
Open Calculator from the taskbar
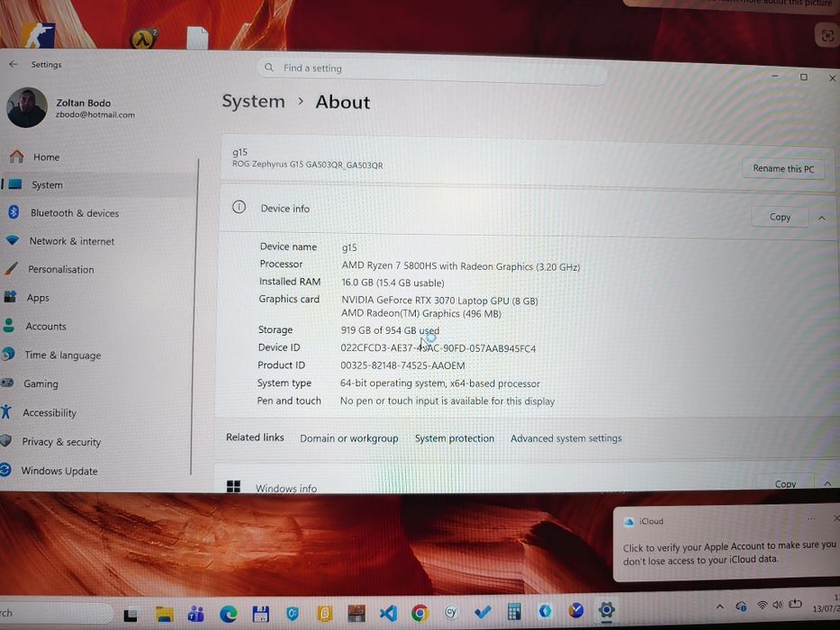(x=514, y=611)
